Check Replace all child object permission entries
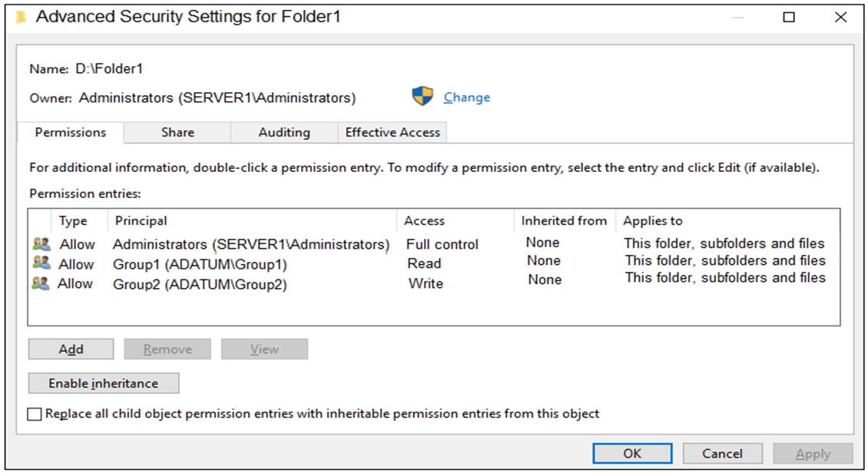Viewport: 868px width, 476px height. point(35,415)
